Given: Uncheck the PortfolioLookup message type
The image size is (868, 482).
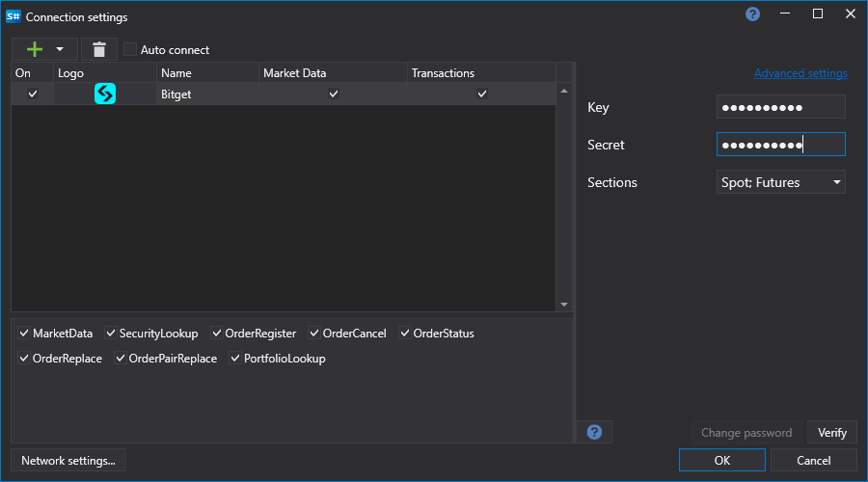Looking at the screenshot, I should tap(235, 358).
